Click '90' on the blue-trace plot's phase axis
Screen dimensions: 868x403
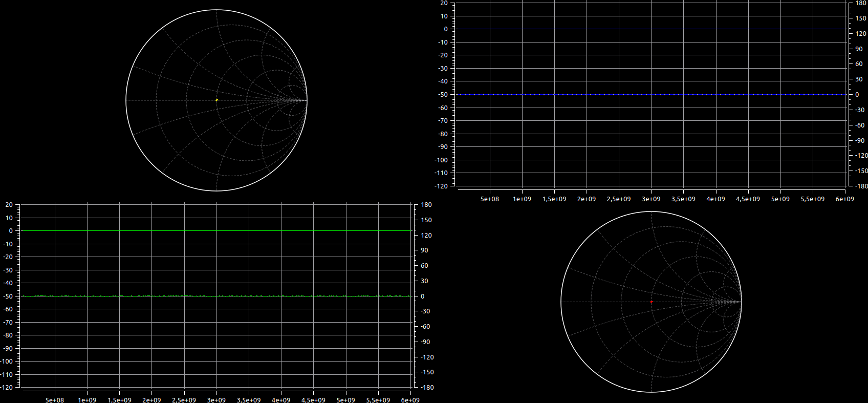coord(859,49)
